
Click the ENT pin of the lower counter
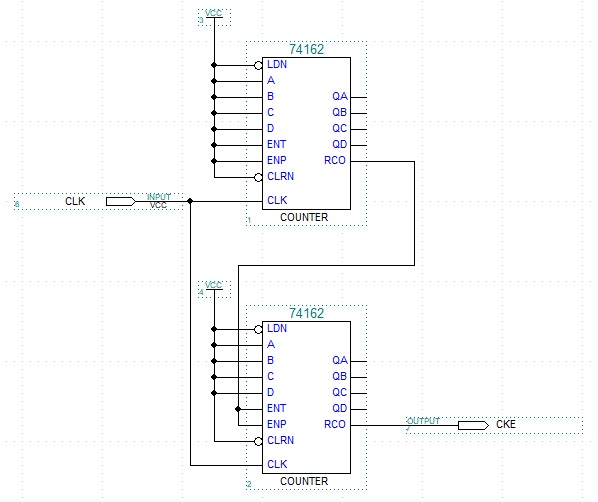276,409
